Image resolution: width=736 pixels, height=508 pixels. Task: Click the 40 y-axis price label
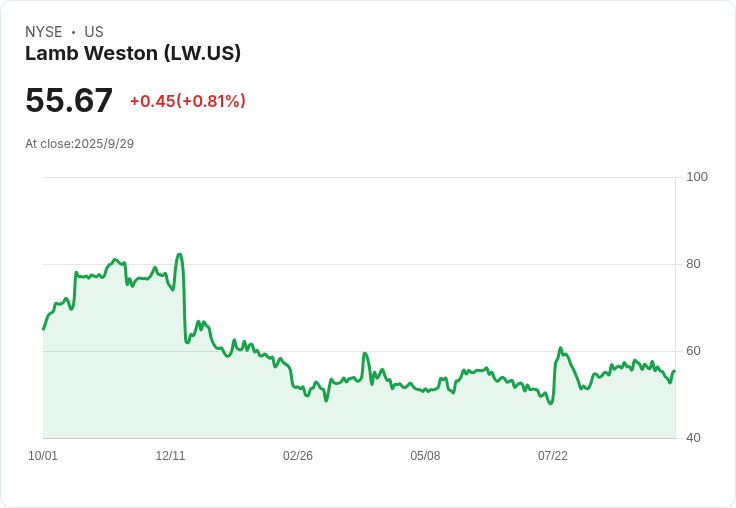point(693,438)
